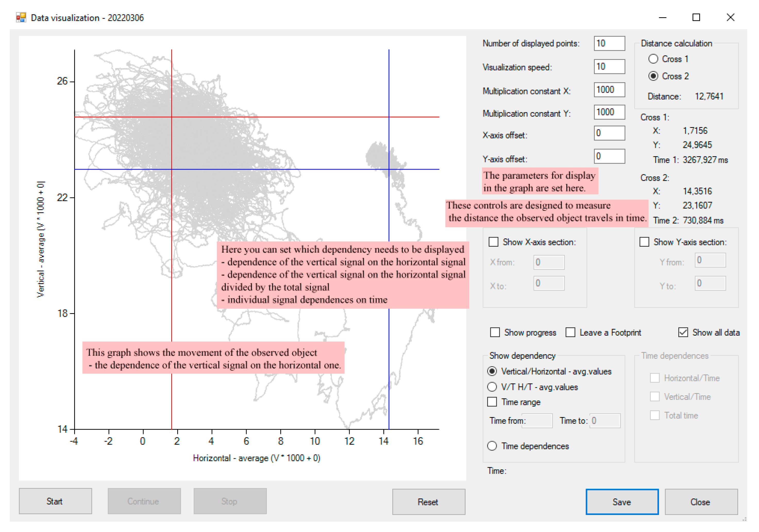Image resolution: width=759 pixels, height=532 pixels.
Task: Select V/T H/T - avg.values dependency
Action: click(492, 387)
